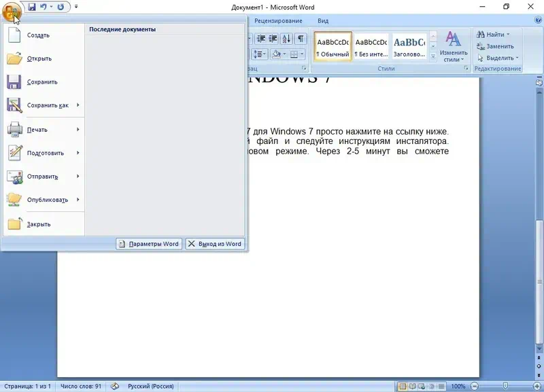This screenshot has width=544, height=392.
Task: Click Русский (Россия) language indicator
Action: coord(150,386)
